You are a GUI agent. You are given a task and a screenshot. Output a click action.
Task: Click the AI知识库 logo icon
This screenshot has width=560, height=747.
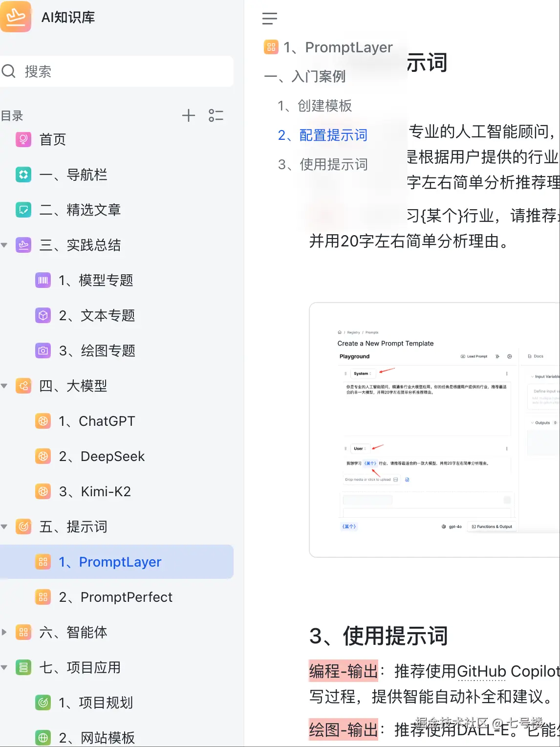[x=16, y=17]
